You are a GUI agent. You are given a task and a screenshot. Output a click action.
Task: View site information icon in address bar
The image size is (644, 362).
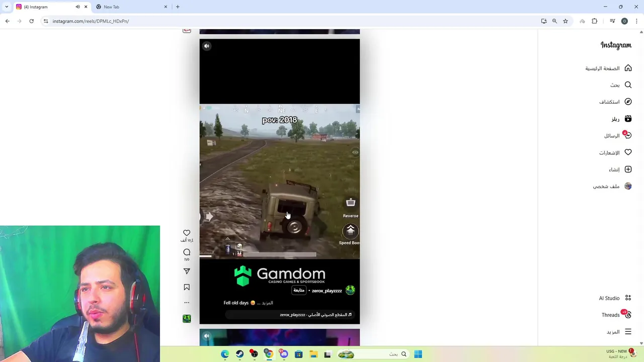(x=46, y=21)
